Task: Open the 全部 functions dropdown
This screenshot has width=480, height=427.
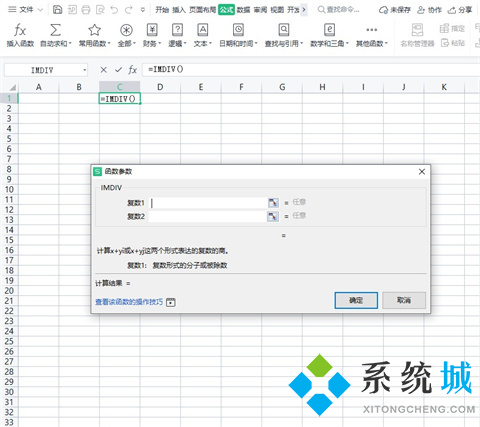Action: (x=126, y=35)
